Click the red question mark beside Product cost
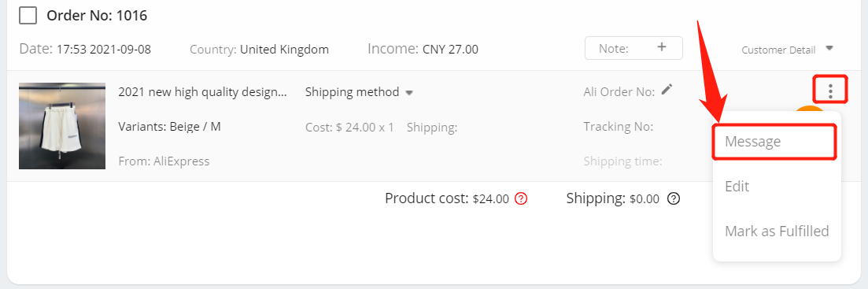868x289 pixels. (x=520, y=198)
